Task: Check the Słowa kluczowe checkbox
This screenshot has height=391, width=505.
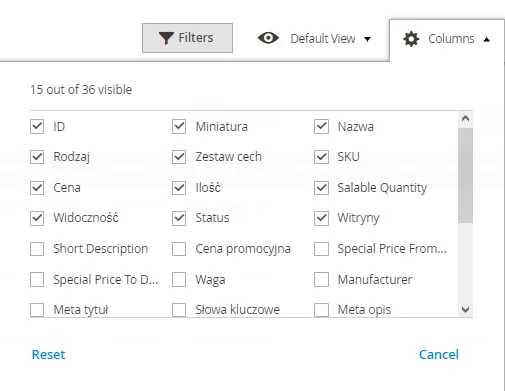Action: pos(179,310)
